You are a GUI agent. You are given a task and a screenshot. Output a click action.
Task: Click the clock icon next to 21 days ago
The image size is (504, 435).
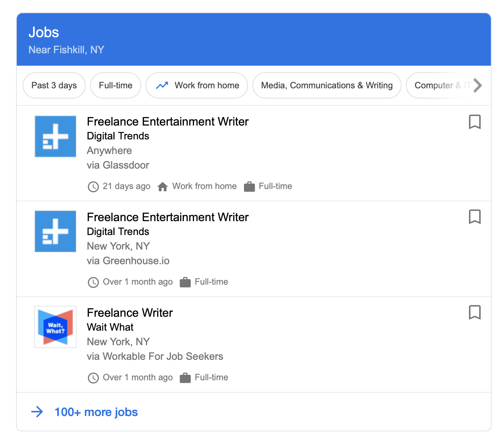(93, 186)
